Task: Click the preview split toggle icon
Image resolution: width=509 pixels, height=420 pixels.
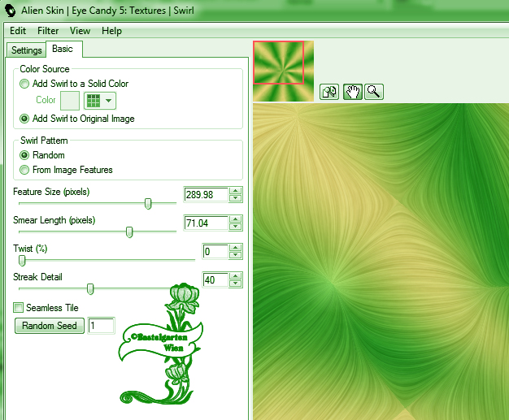Action: point(329,92)
